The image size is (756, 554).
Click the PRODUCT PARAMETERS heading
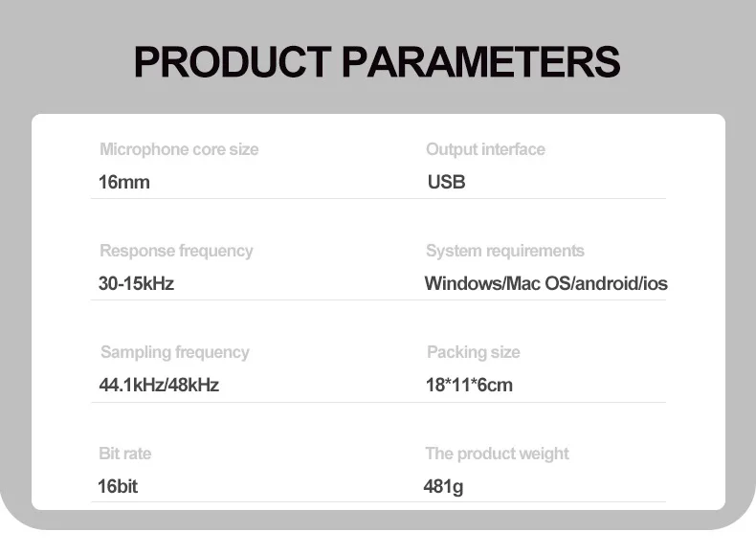click(x=377, y=62)
